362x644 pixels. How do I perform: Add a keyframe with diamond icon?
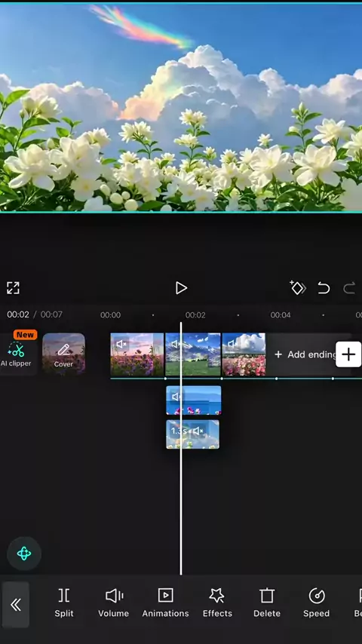pos(297,288)
